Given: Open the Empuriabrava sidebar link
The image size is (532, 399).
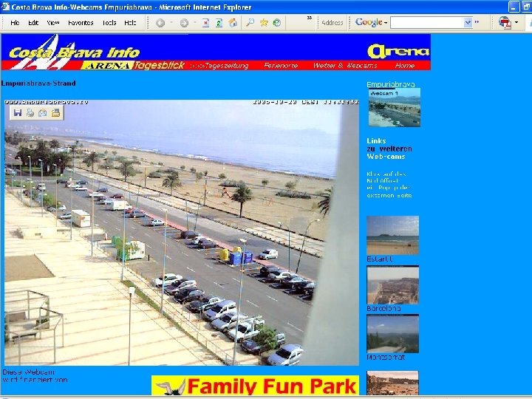Looking at the screenshot, I should pyautogui.click(x=391, y=84).
